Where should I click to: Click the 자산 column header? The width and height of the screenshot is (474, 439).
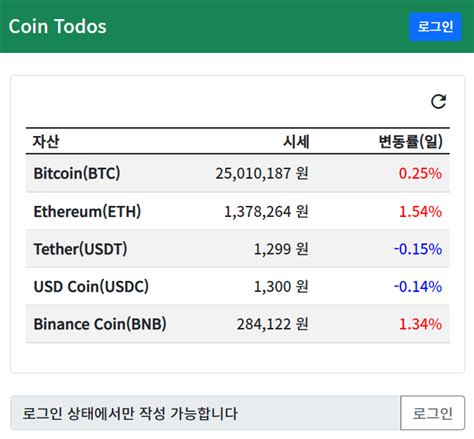46,141
